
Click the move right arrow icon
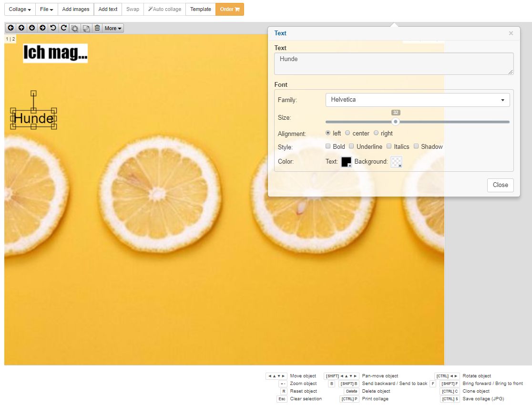coord(42,28)
